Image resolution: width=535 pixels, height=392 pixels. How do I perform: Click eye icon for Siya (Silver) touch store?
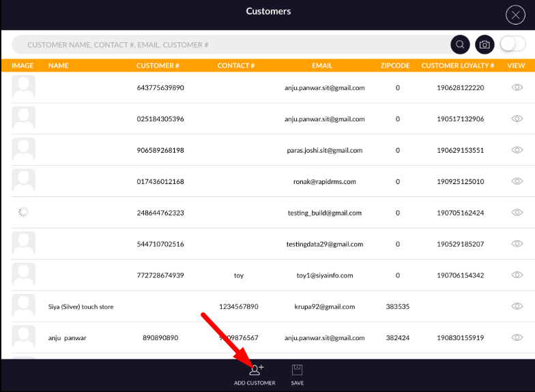coord(517,307)
